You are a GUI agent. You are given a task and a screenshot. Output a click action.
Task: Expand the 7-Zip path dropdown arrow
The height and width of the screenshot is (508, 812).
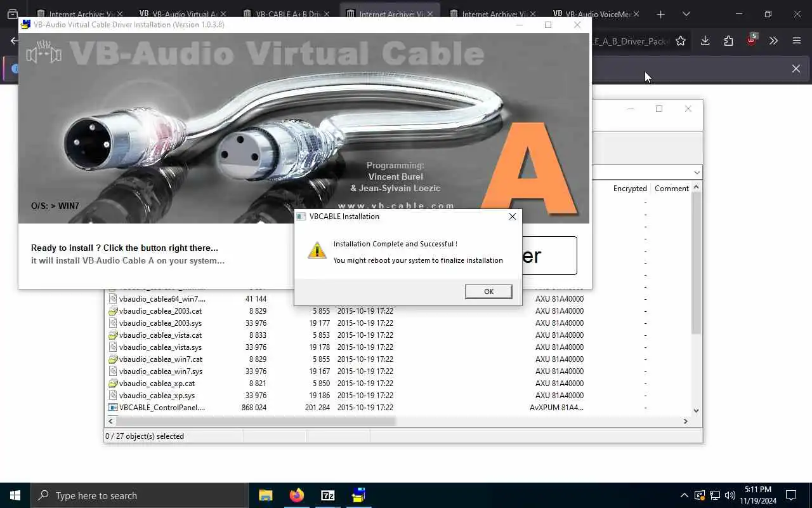pyautogui.click(x=697, y=173)
